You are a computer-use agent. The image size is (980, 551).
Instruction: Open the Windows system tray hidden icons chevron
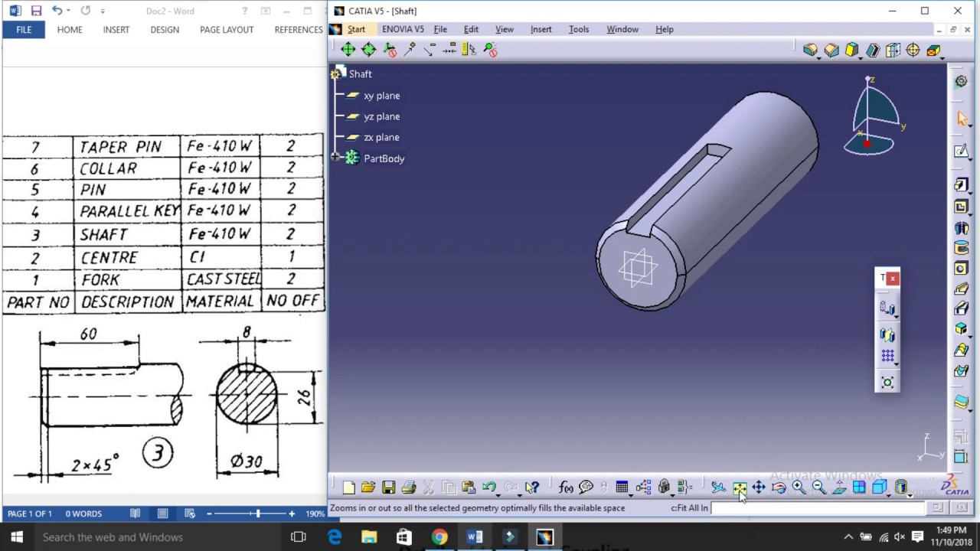848,537
